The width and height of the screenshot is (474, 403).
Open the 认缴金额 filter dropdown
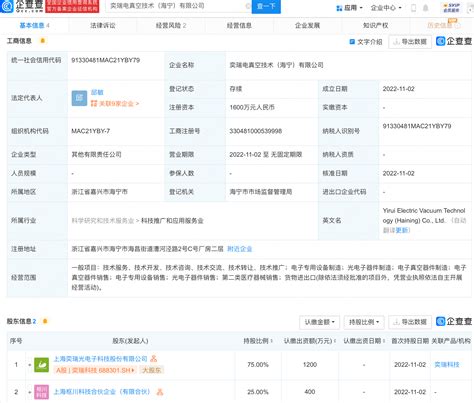click(x=319, y=322)
